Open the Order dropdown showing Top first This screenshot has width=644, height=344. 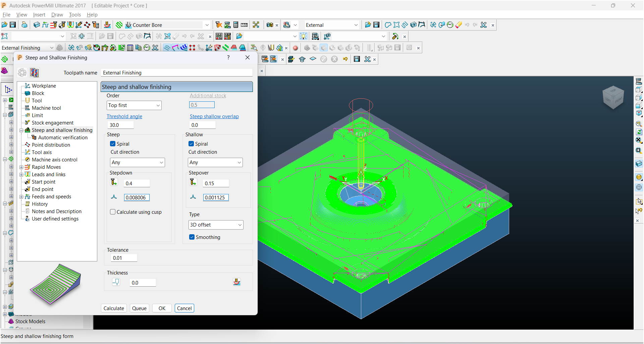coord(134,105)
